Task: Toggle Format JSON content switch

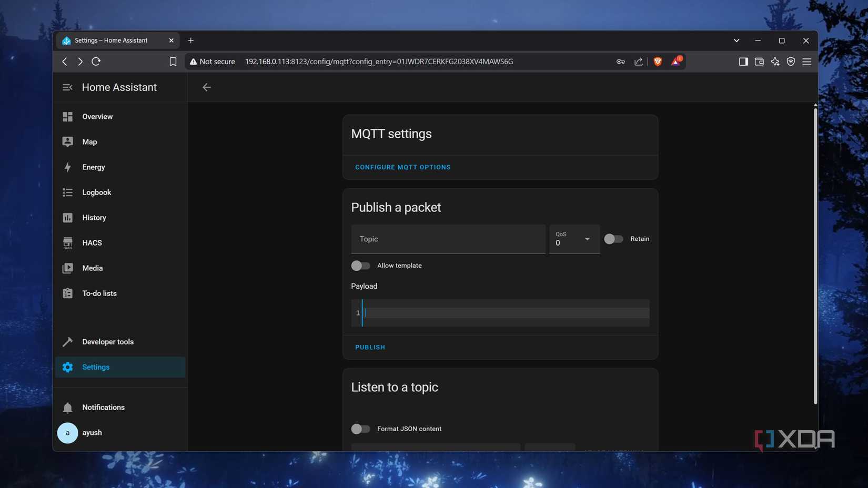Action: (x=360, y=429)
